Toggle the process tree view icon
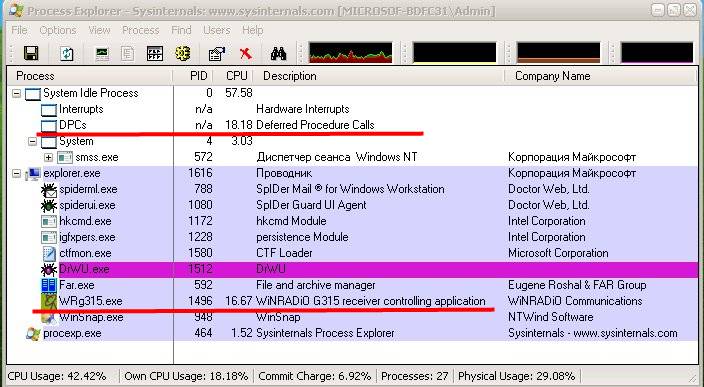Viewport: 704px width, 387px height. pyautogui.click(x=128, y=54)
